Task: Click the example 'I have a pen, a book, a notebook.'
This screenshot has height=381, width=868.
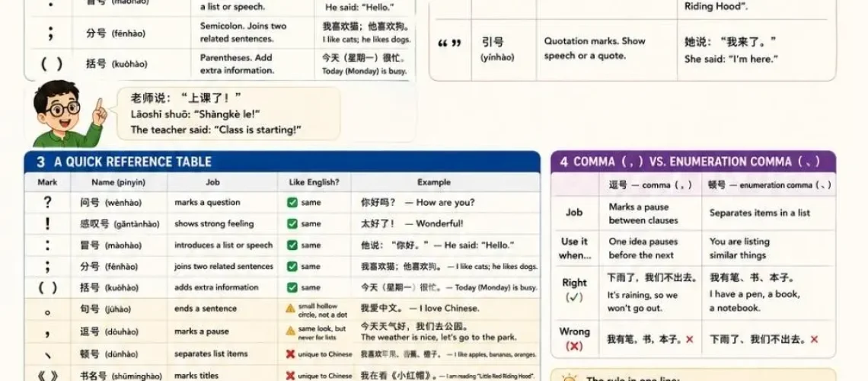Action: point(755,301)
